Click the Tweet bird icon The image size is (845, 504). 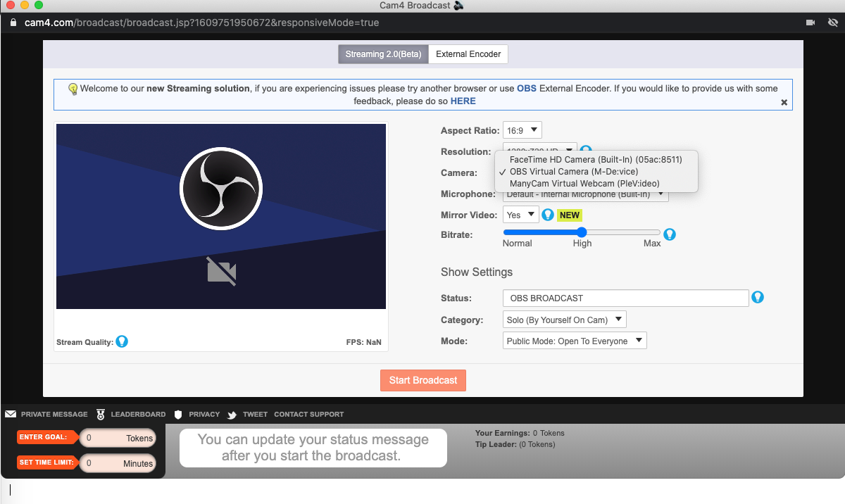pyautogui.click(x=232, y=415)
